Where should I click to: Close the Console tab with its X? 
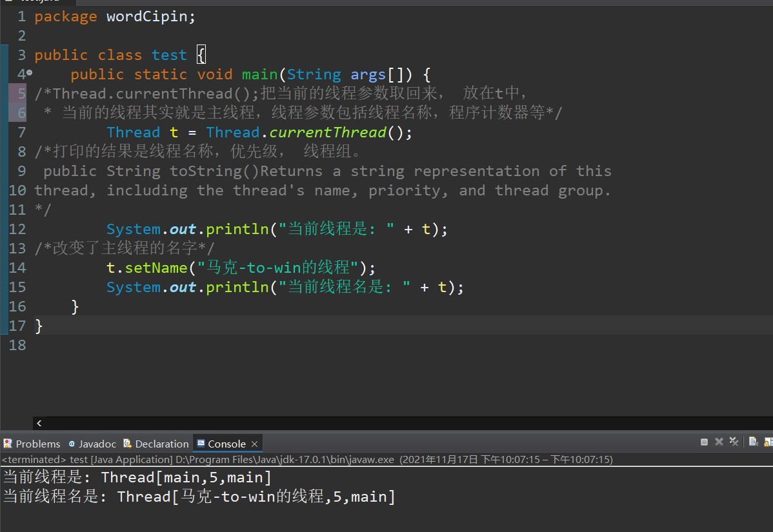(x=254, y=444)
